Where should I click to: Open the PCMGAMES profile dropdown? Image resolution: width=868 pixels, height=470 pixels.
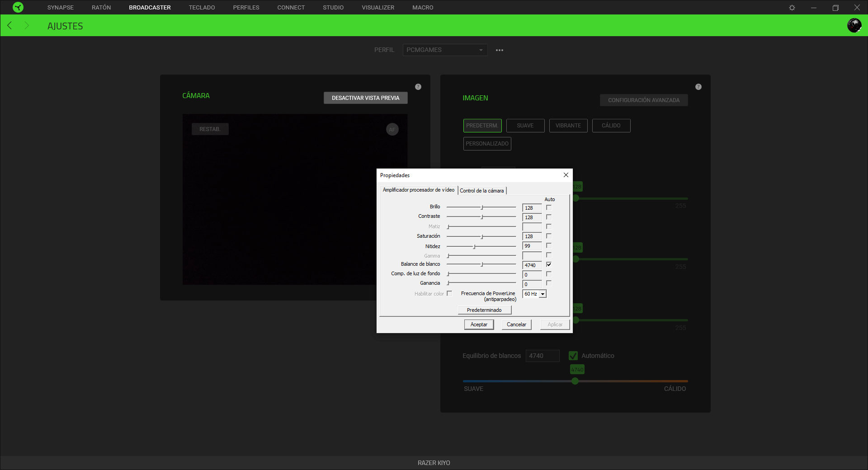click(445, 50)
